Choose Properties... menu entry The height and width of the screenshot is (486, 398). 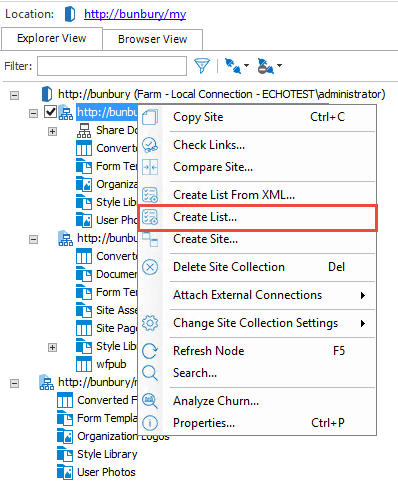257,423
